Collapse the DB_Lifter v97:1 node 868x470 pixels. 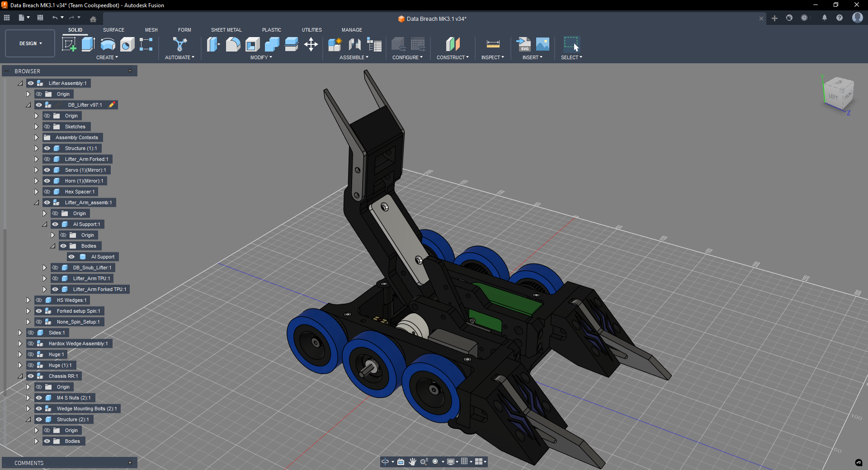(28, 105)
